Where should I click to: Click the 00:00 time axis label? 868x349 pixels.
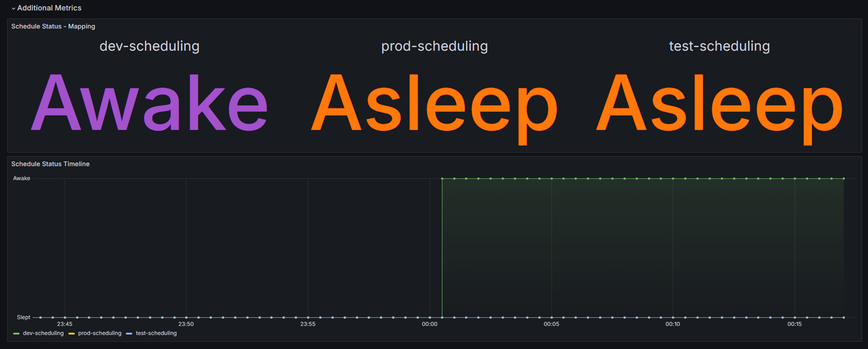click(x=430, y=324)
